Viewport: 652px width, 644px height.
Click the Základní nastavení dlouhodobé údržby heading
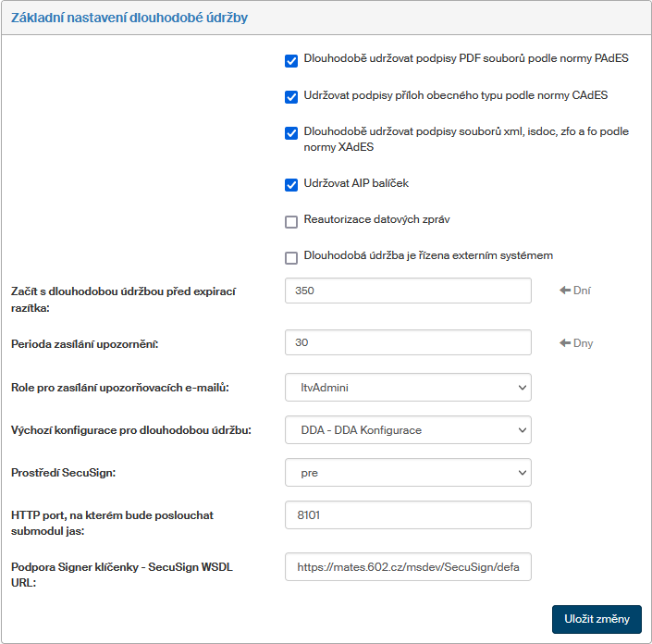tap(129, 17)
